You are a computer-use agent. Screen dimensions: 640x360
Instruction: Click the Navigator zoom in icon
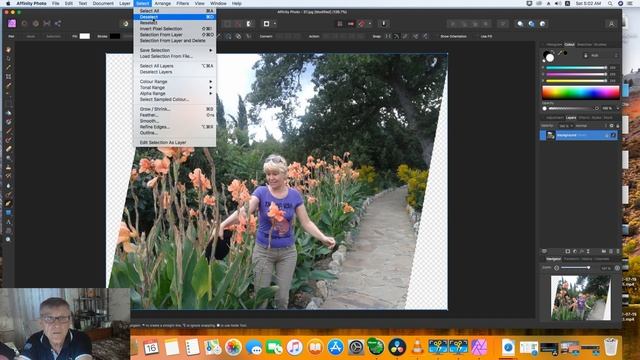(617, 268)
